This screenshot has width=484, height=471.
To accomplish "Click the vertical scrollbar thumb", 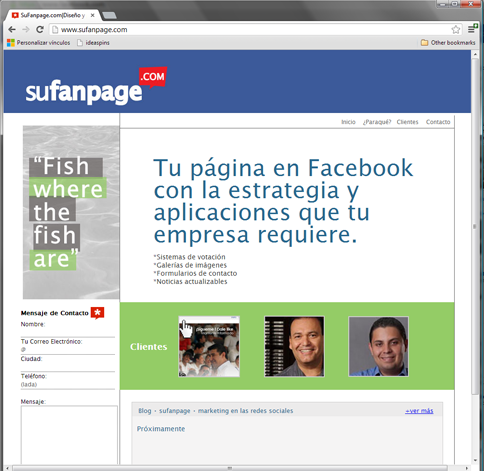I will pyautogui.click(x=475, y=227).
